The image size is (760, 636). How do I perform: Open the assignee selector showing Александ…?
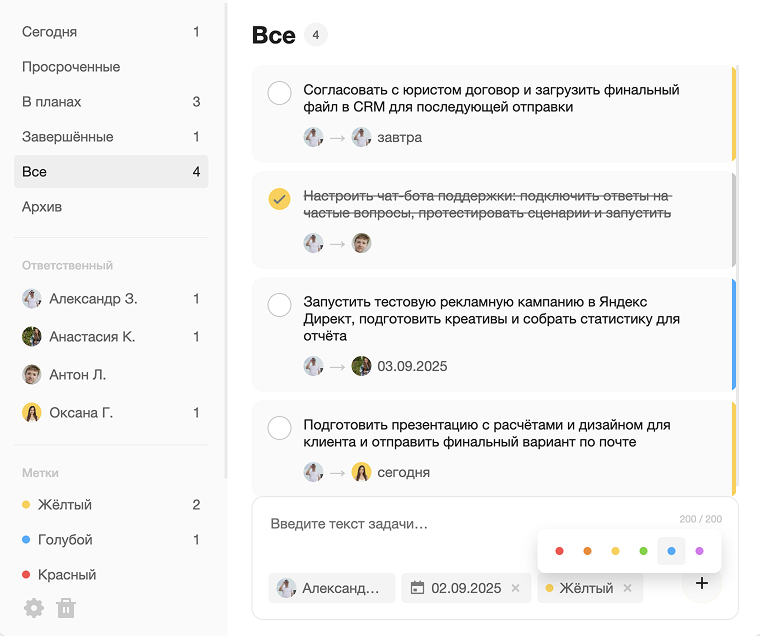tap(331, 588)
